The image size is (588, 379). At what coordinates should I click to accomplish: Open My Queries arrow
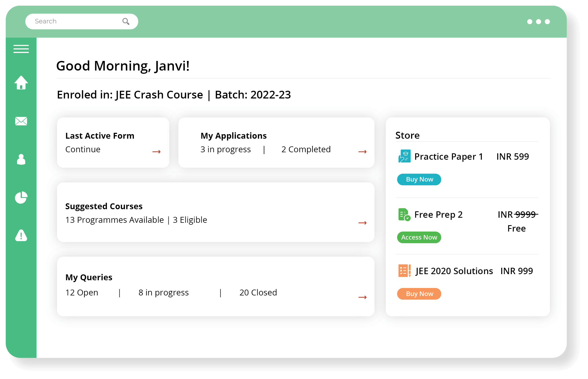click(362, 297)
